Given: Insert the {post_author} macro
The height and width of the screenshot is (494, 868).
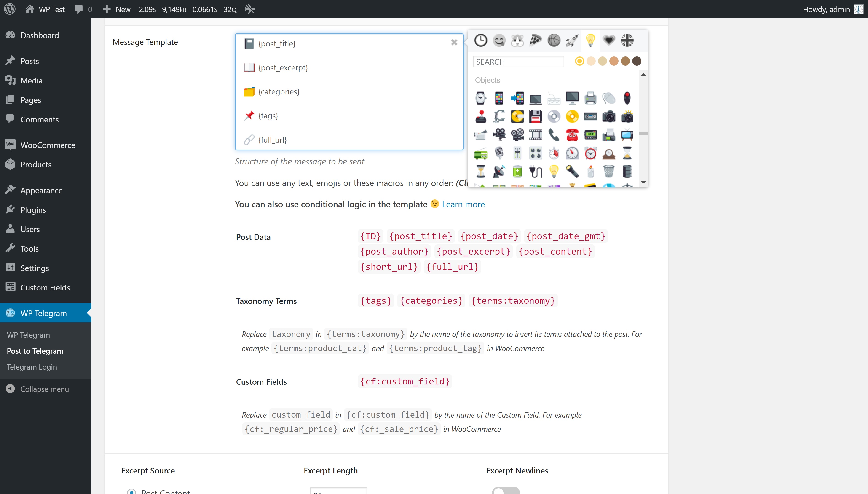Looking at the screenshot, I should (x=394, y=251).
